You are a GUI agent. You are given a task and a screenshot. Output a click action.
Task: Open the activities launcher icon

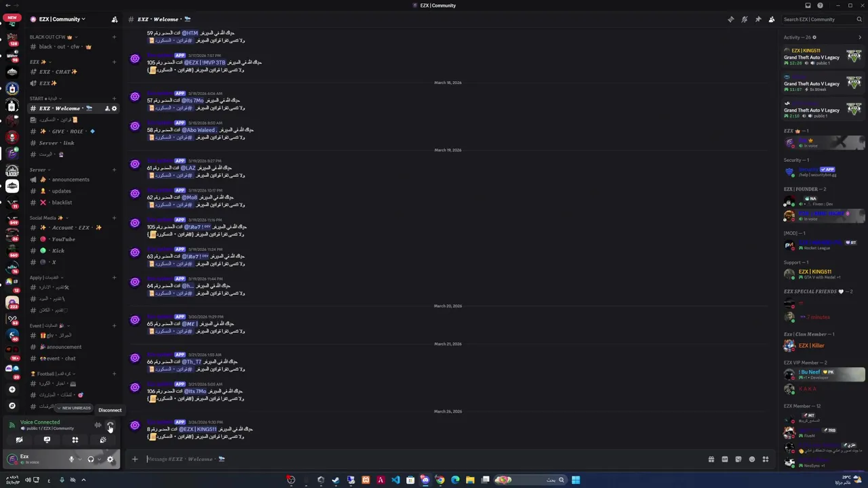coord(75,440)
